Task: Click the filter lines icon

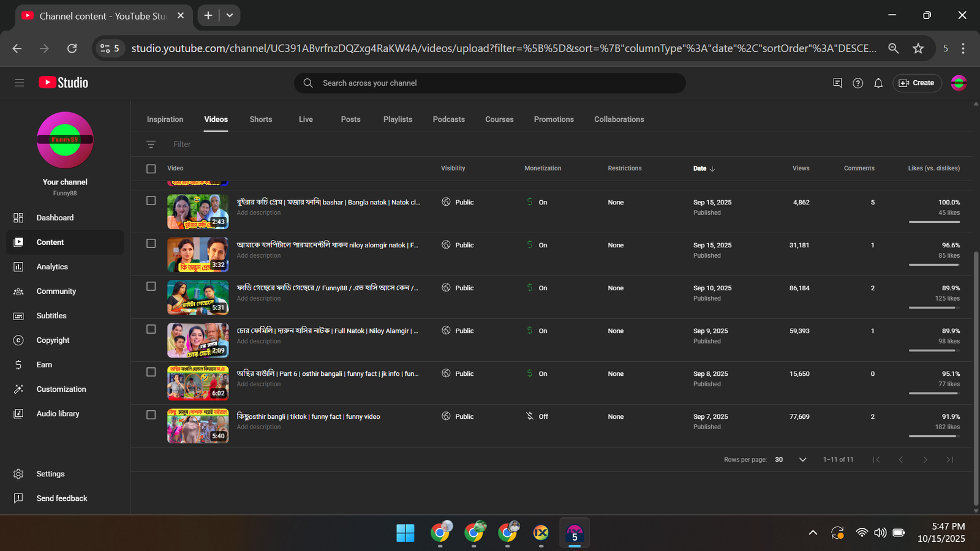Action: pos(151,144)
